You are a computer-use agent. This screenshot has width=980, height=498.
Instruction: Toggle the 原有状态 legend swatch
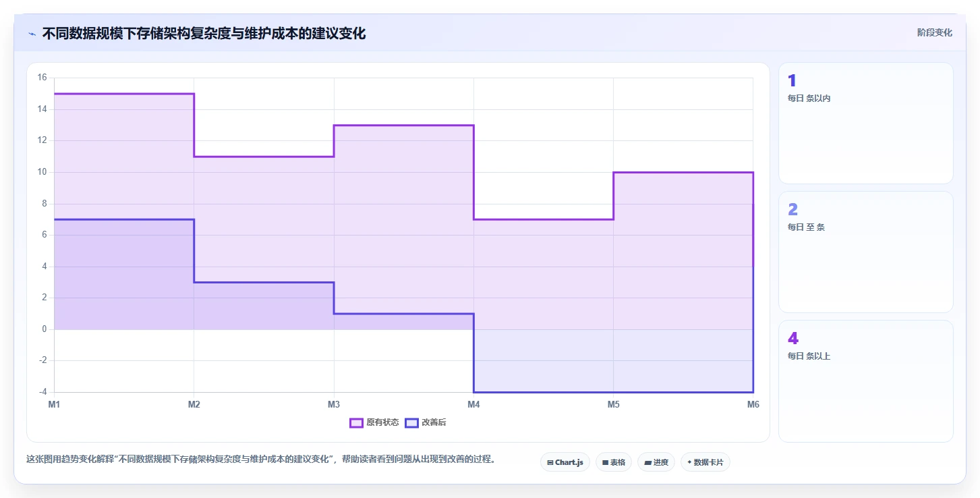click(356, 422)
